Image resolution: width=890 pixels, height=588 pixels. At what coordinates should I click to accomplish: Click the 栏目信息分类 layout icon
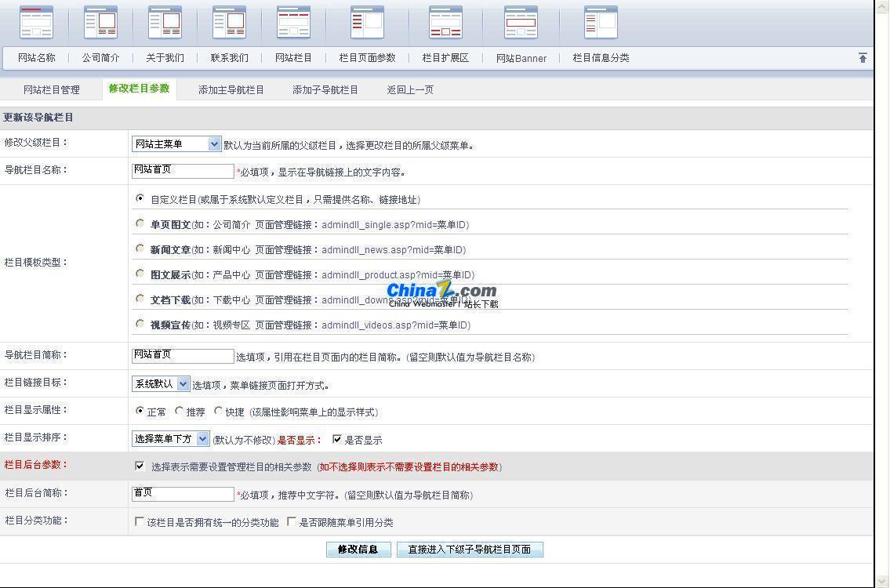point(601,22)
